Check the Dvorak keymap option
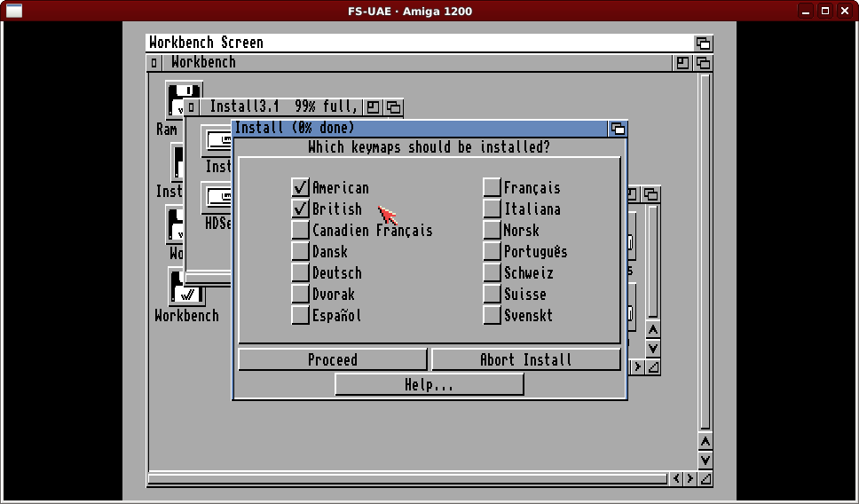 (x=300, y=295)
